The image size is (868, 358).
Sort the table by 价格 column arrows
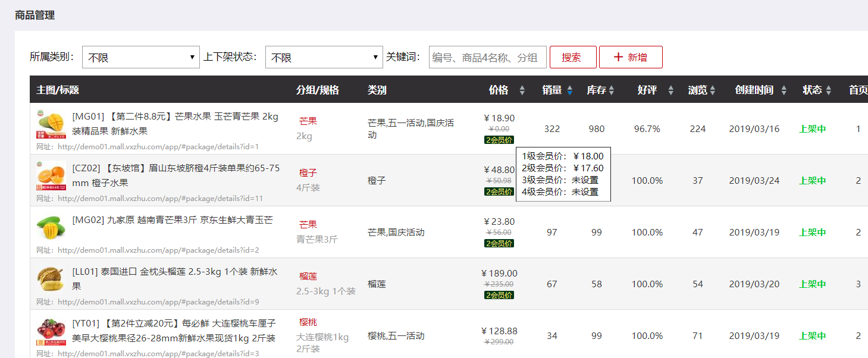(x=522, y=90)
